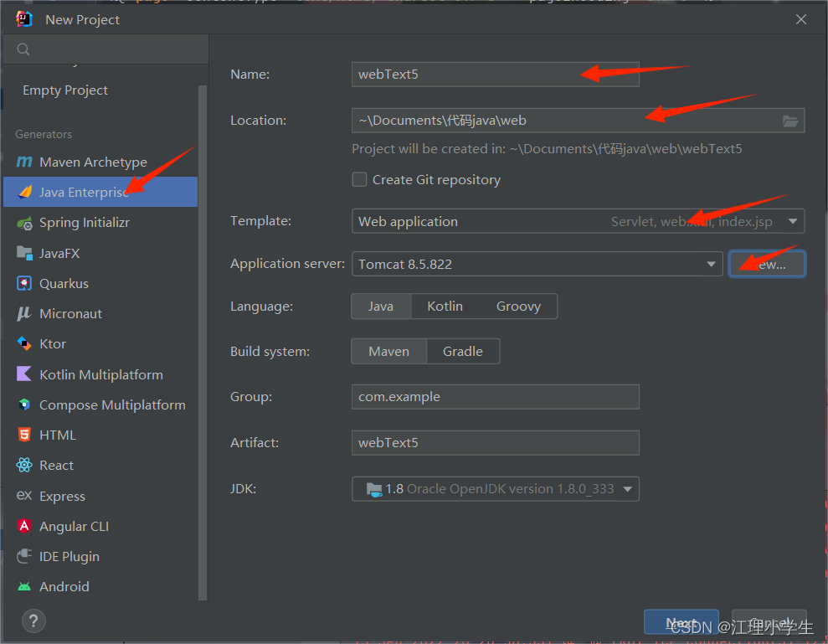Click the search magnifier icon
This screenshot has width=828, height=644.
[23, 49]
